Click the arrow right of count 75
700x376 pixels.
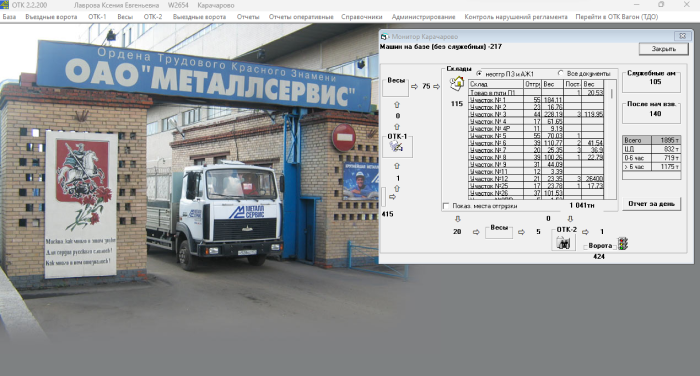[437, 86]
